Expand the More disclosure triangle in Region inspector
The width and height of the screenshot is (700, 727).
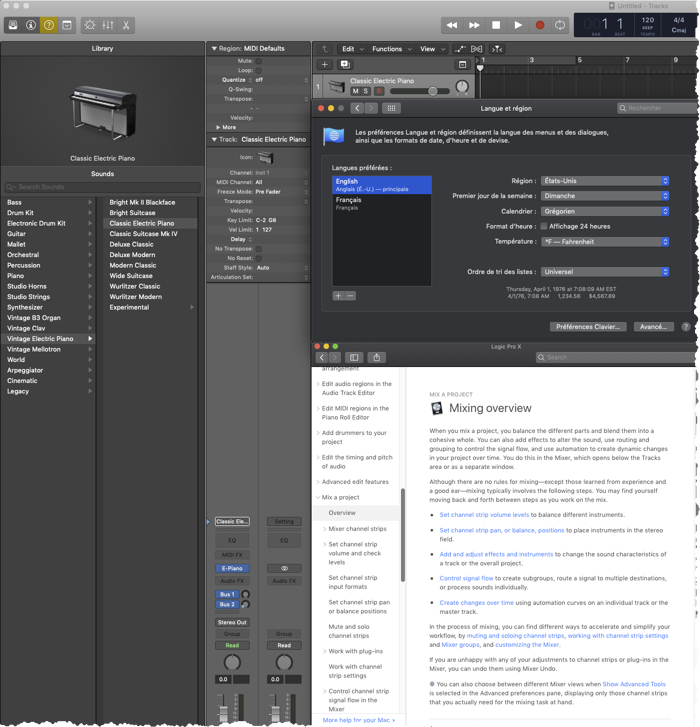219,127
